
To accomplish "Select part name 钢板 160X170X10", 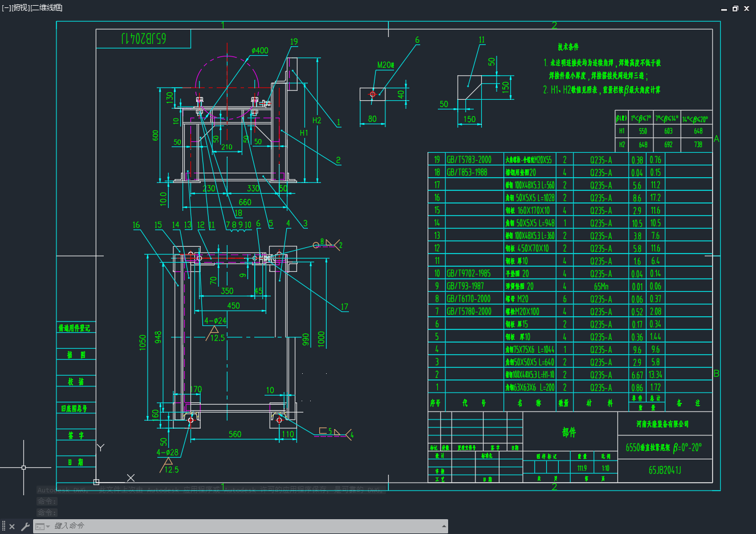I will [x=528, y=210].
